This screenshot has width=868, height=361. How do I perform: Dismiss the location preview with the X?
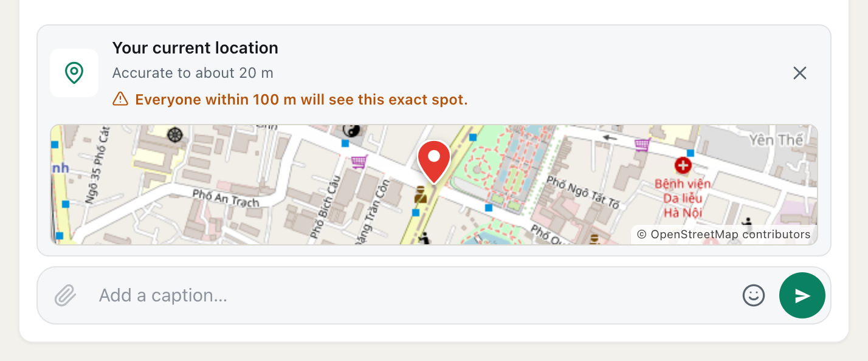click(800, 73)
